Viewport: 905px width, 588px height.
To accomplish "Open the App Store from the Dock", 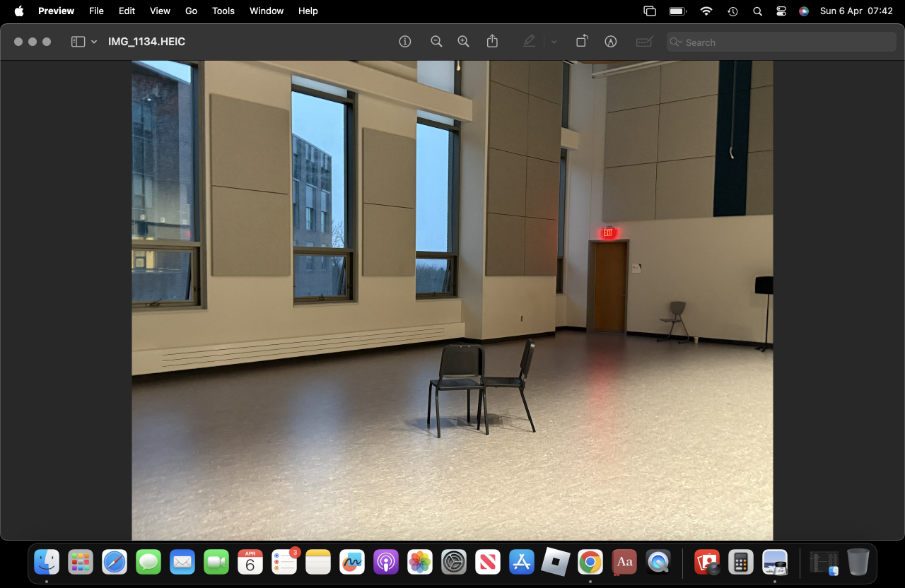I will coord(522,562).
